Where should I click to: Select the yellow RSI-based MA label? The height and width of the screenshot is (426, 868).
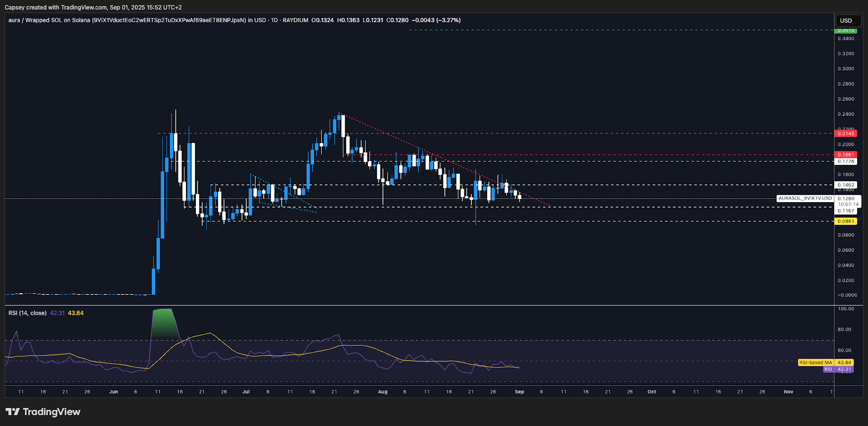coord(815,363)
